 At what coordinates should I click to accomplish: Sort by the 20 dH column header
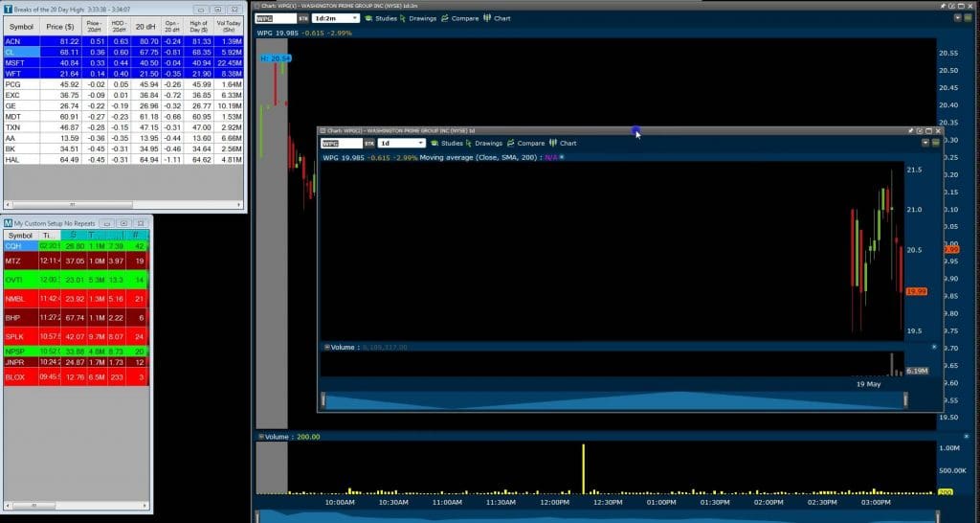click(x=145, y=26)
